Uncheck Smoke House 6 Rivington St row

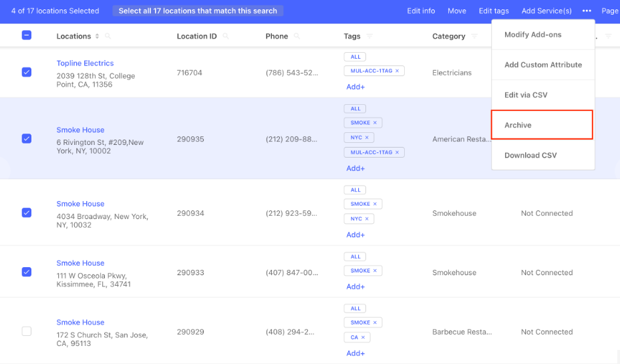(x=27, y=139)
